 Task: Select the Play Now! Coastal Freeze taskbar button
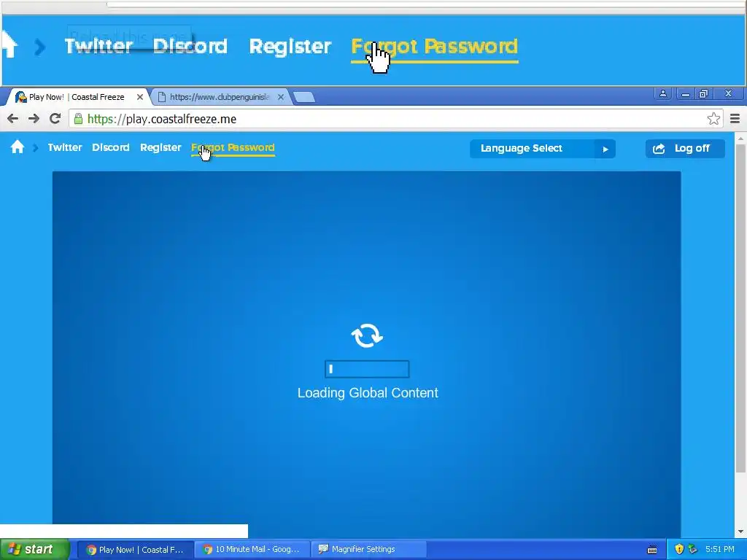click(x=135, y=550)
